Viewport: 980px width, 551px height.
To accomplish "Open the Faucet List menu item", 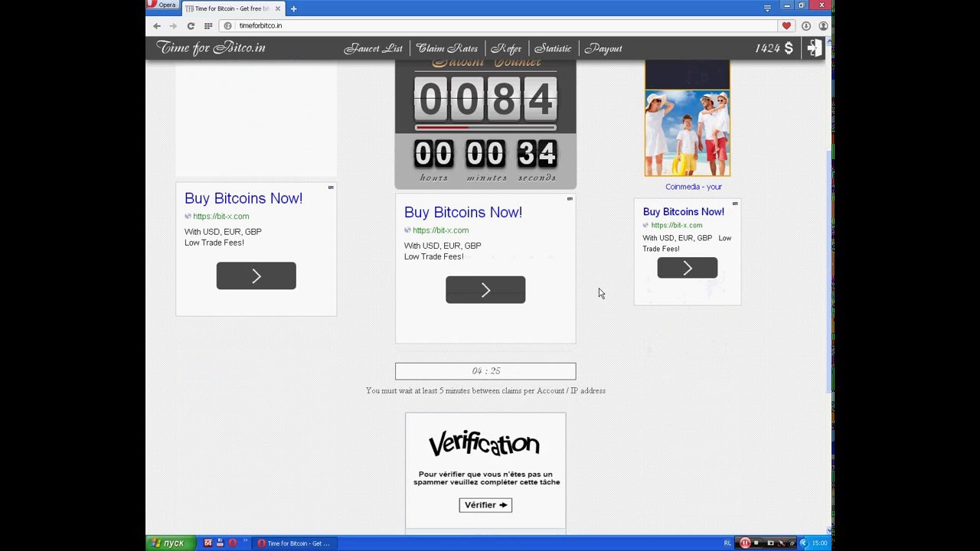I will pos(373,48).
